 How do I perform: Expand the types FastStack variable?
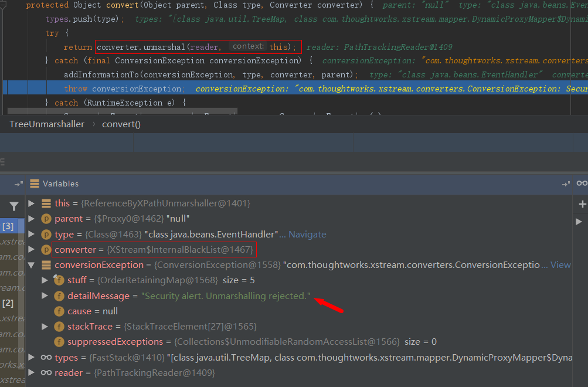coord(32,357)
